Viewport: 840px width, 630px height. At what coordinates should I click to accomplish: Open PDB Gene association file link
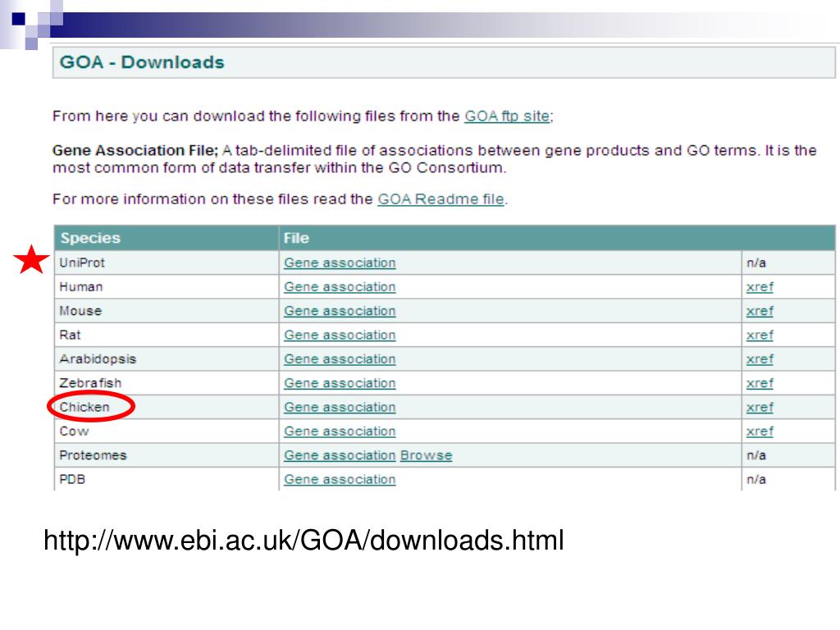[340, 480]
